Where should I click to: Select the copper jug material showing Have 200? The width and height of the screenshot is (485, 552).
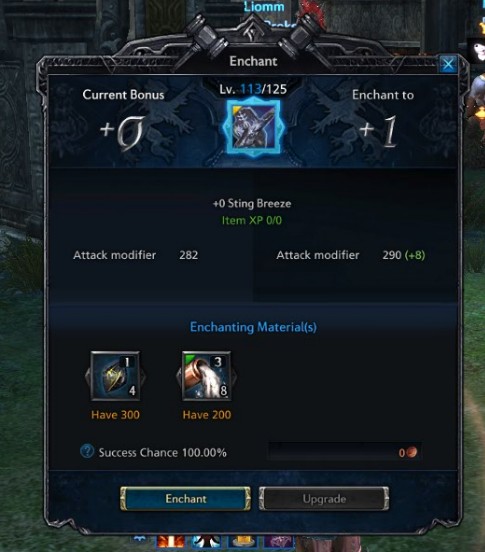pos(207,376)
